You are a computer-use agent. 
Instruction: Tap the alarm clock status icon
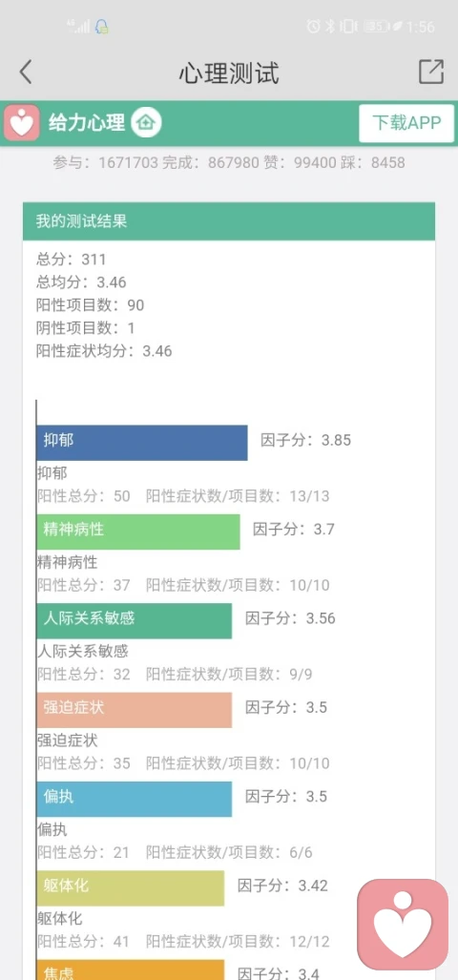(x=314, y=27)
